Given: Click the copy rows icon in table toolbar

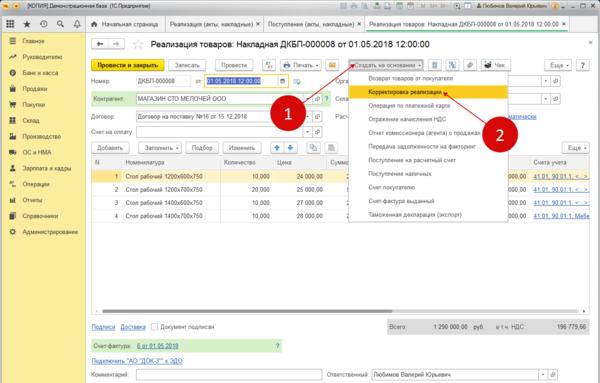Looking at the screenshot, I should point(313,148).
